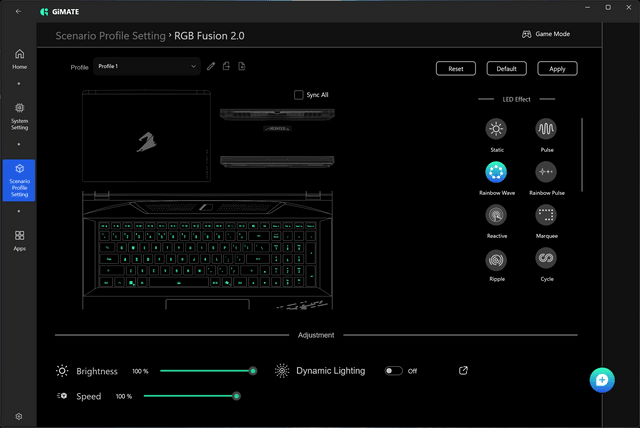Open Apps section in sidebar

(x=19, y=241)
